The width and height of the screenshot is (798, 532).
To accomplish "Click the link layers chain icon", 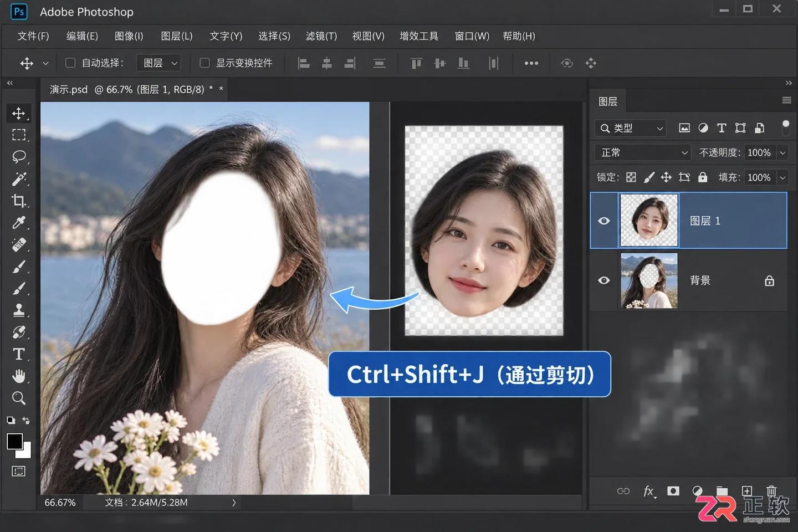I will coord(623,491).
